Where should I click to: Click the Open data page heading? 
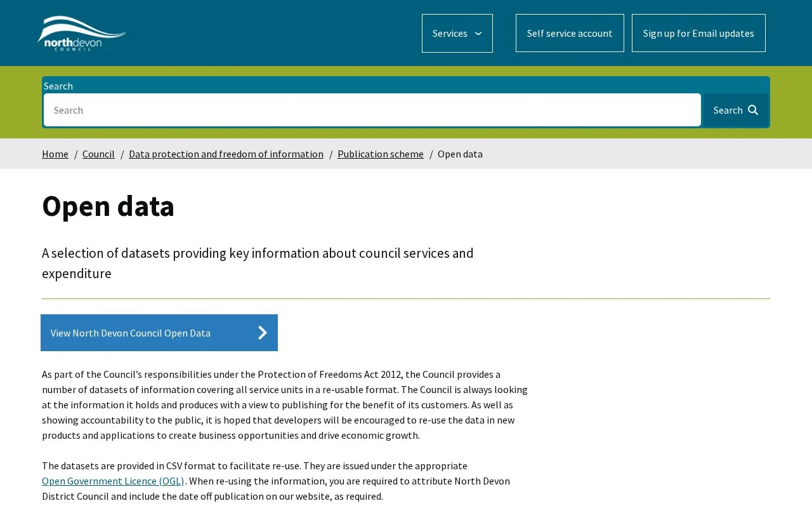point(108,206)
